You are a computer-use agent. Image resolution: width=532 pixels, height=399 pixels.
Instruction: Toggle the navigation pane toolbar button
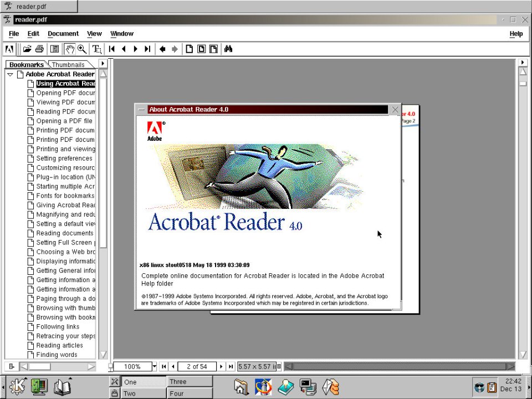click(x=55, y=49)
